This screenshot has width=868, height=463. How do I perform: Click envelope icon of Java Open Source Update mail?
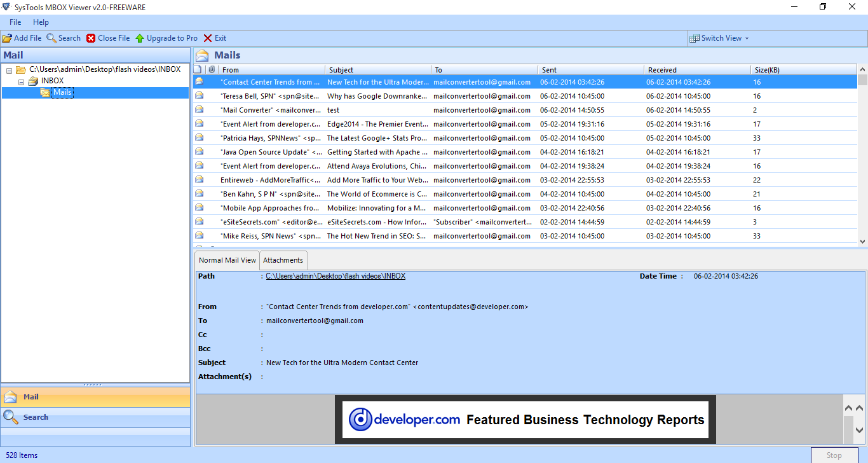coord(199,151)
